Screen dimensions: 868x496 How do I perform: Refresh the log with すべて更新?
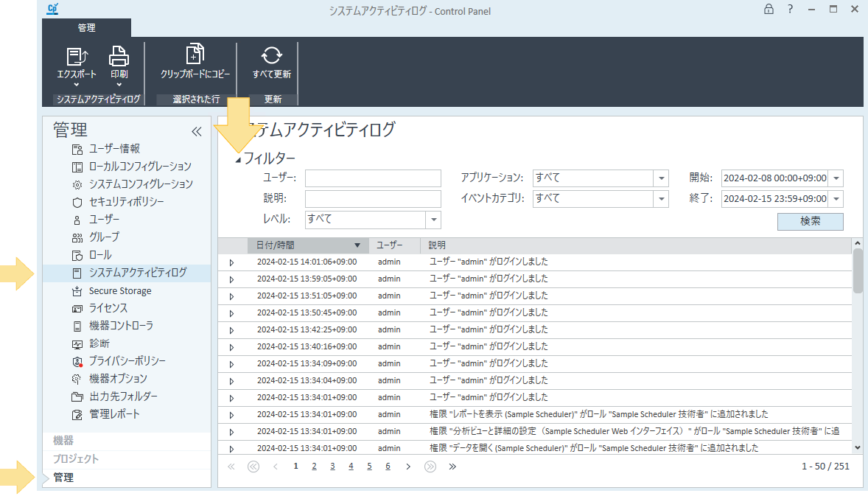click(273, 57)
